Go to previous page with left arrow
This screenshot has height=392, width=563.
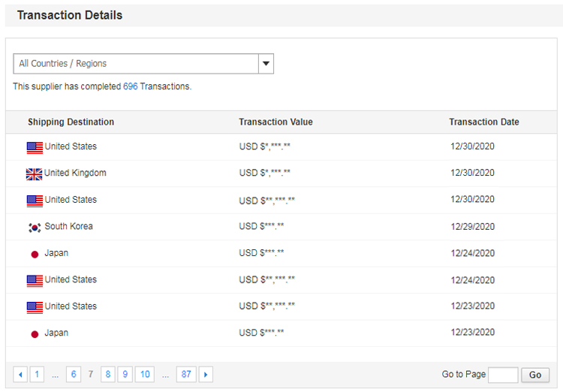pos(20,375)
